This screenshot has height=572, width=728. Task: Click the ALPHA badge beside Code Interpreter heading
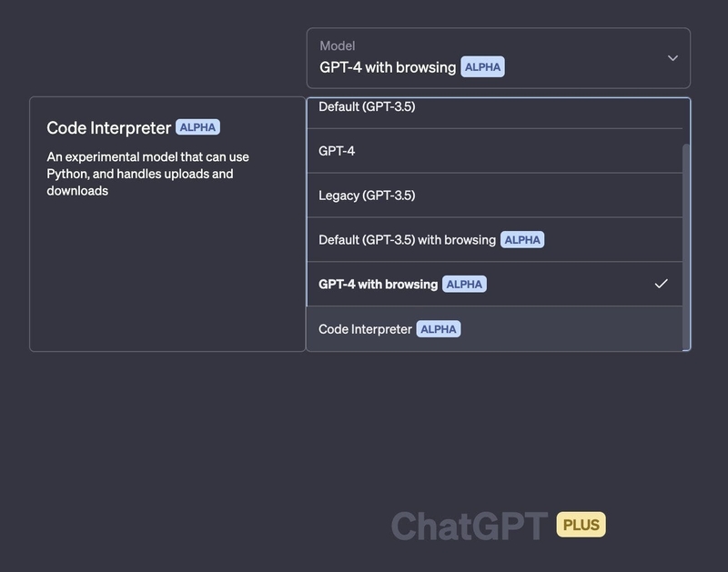[197, 127]
